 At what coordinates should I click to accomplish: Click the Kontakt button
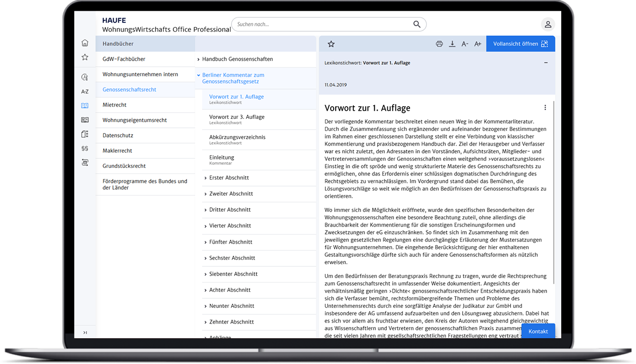(x=538, y=331)
